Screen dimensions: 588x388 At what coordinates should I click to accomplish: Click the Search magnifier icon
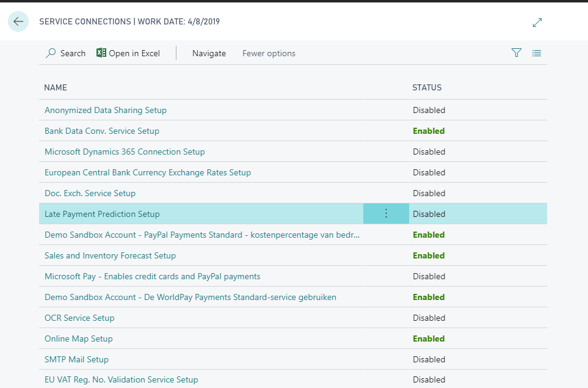point(51,53)
